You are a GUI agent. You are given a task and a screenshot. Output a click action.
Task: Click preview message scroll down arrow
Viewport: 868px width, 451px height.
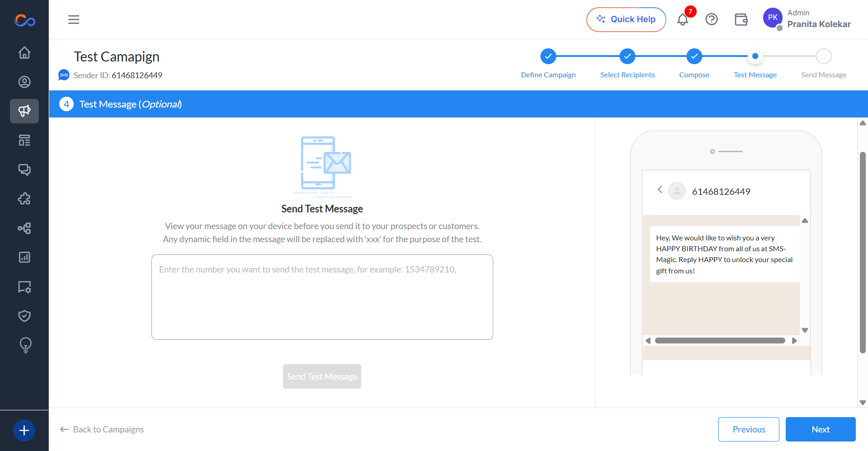pyautogui.click(x=805, y=330)
